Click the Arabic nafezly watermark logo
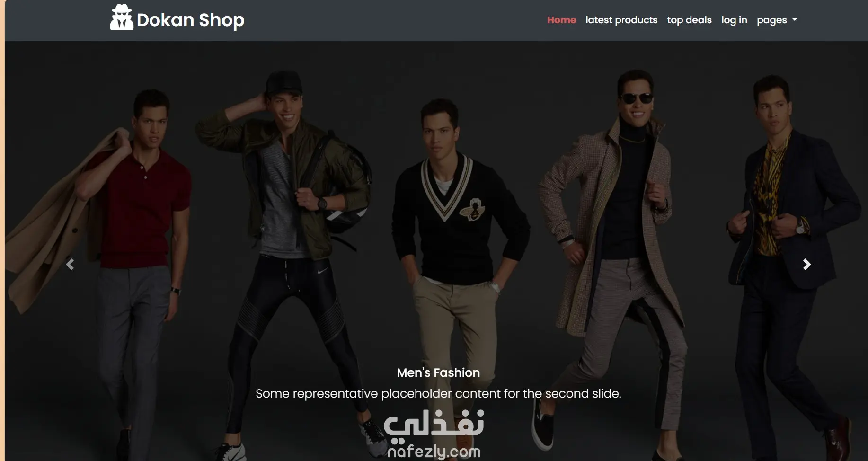 [434, 423]
